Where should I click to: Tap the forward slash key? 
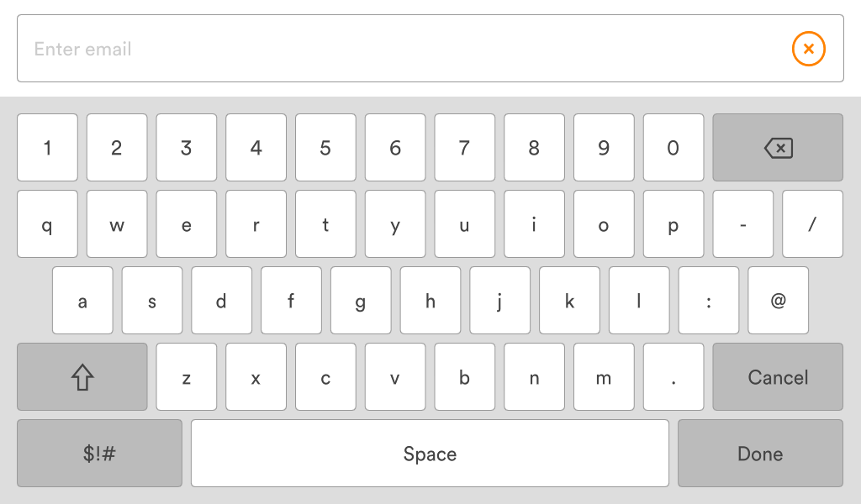[812, 224]
